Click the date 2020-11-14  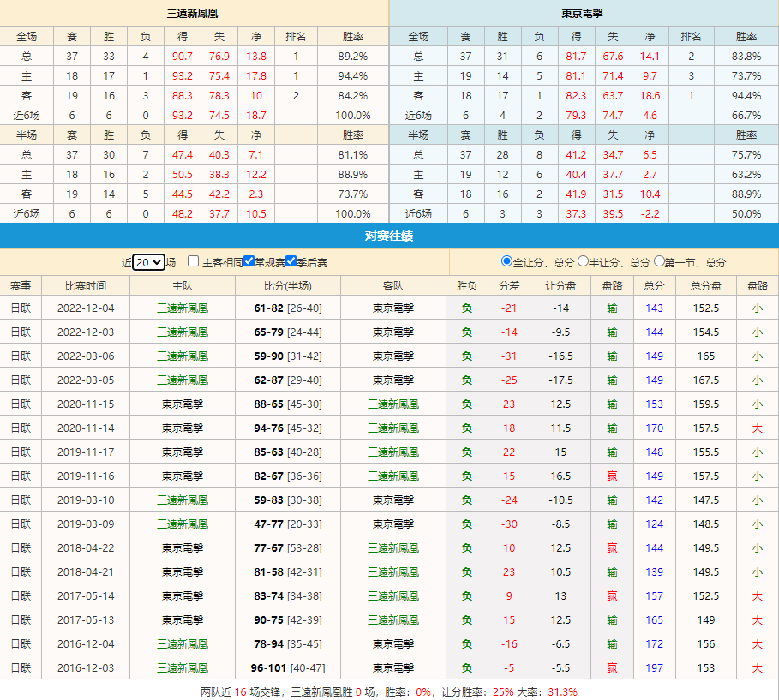[86, 428]
